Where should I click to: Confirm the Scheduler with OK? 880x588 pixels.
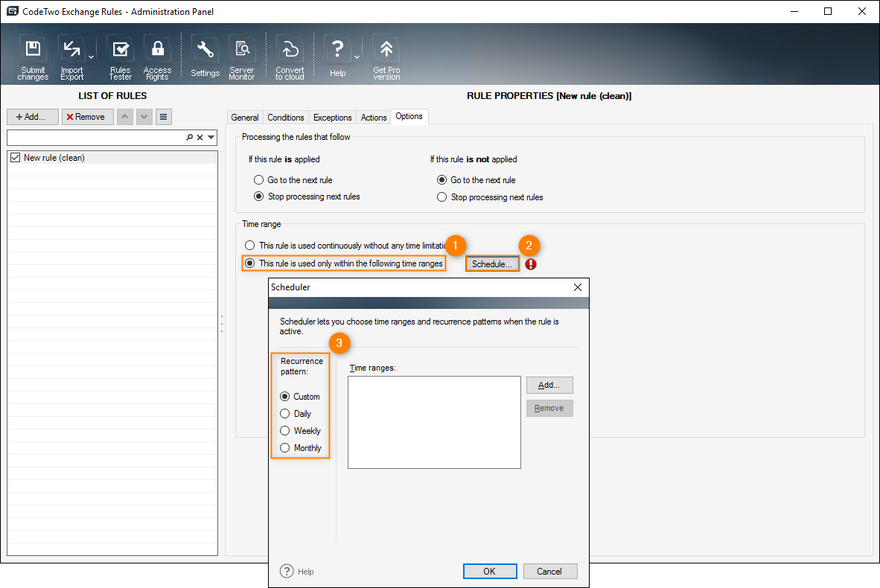click(490, 571)
